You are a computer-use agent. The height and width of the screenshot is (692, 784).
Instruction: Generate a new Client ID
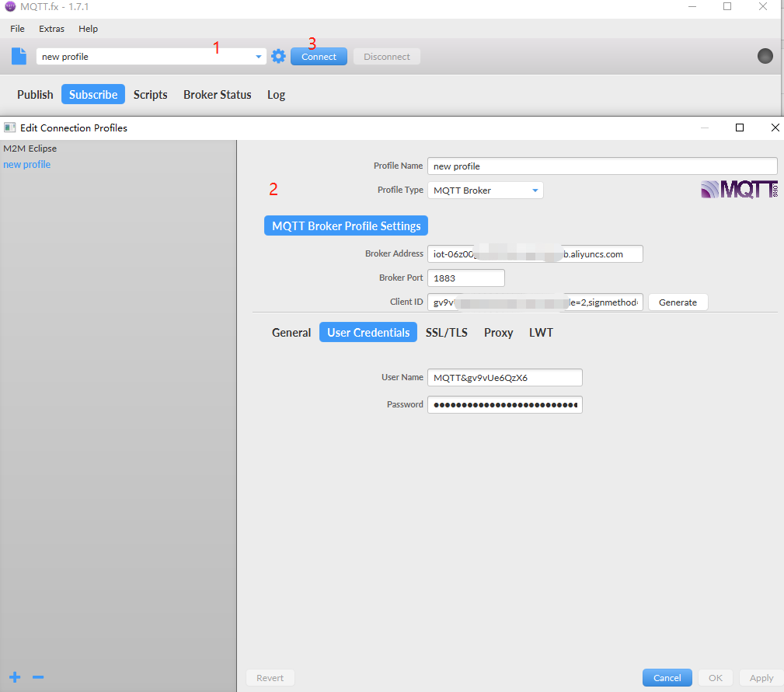678,302
